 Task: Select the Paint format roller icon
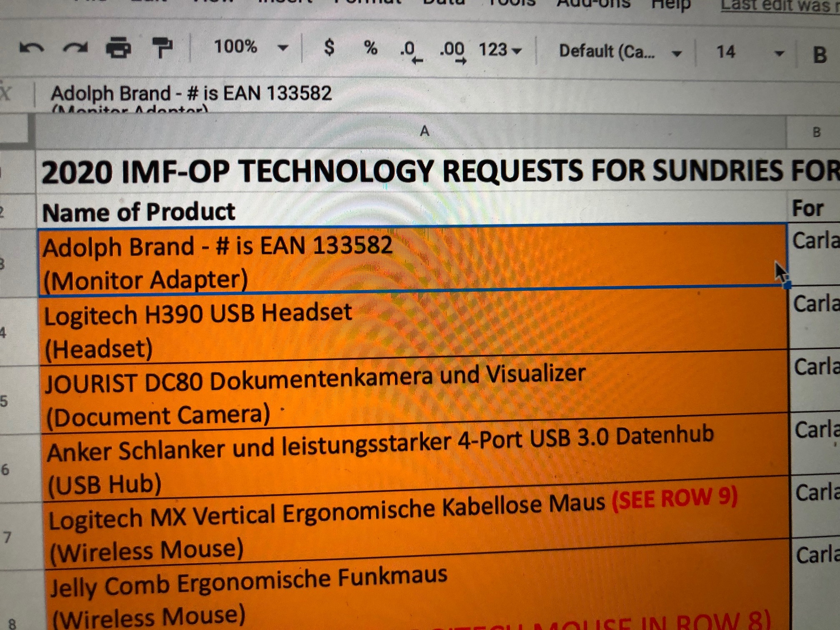click(162, 47)
